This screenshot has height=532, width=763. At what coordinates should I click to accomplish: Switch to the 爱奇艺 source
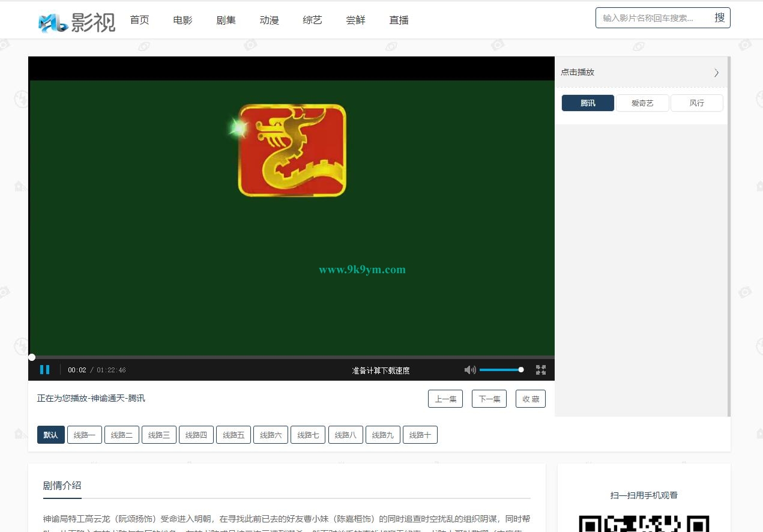tap(642, 103)
